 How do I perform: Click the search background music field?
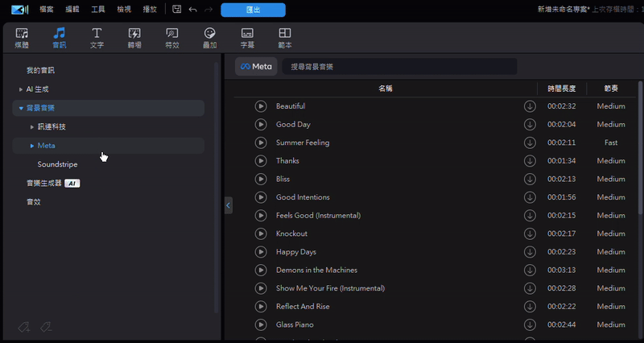coord(399,67)
